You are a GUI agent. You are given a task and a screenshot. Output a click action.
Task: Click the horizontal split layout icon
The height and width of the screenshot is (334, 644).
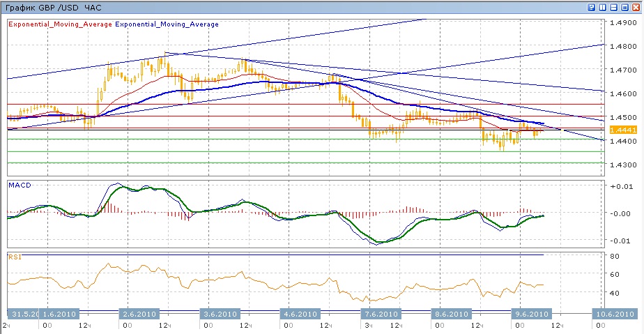coord(615,7)
